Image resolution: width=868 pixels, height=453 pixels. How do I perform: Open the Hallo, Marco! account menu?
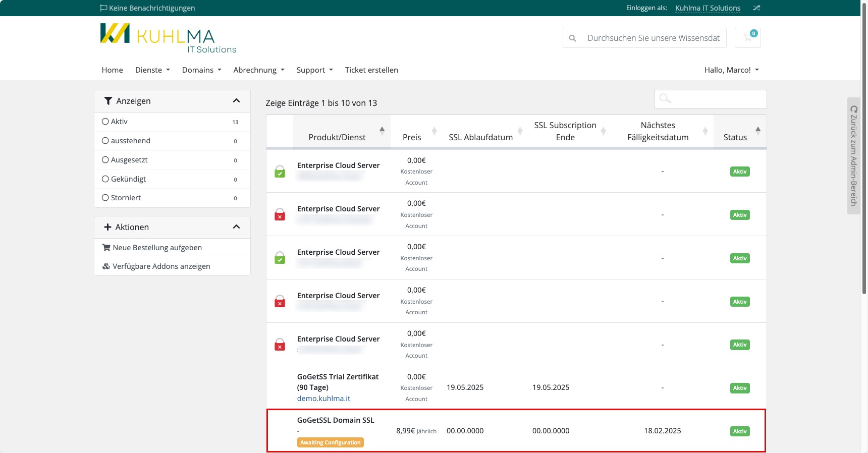click(x=732, y=70)
